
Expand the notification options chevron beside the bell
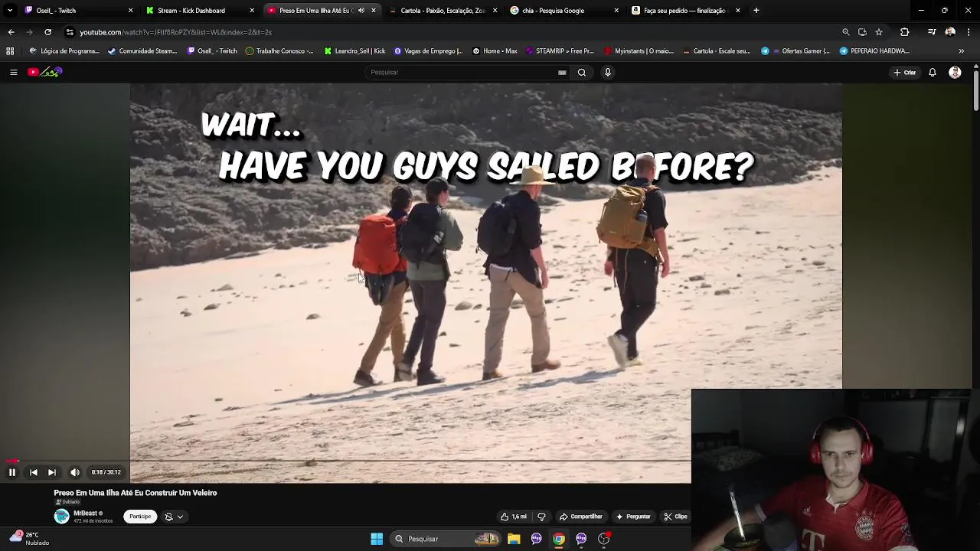[x=181, y=517]
